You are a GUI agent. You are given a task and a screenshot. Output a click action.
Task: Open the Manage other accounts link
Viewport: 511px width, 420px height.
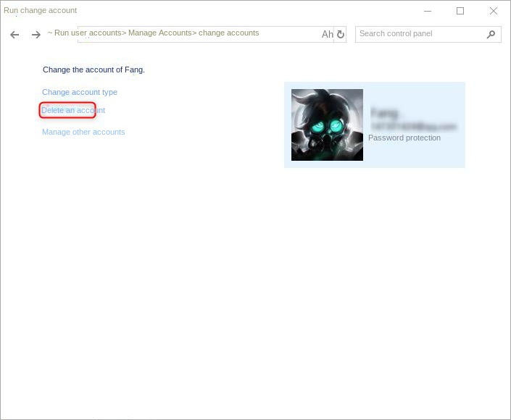pyautogui.click(x=83, y=132)
